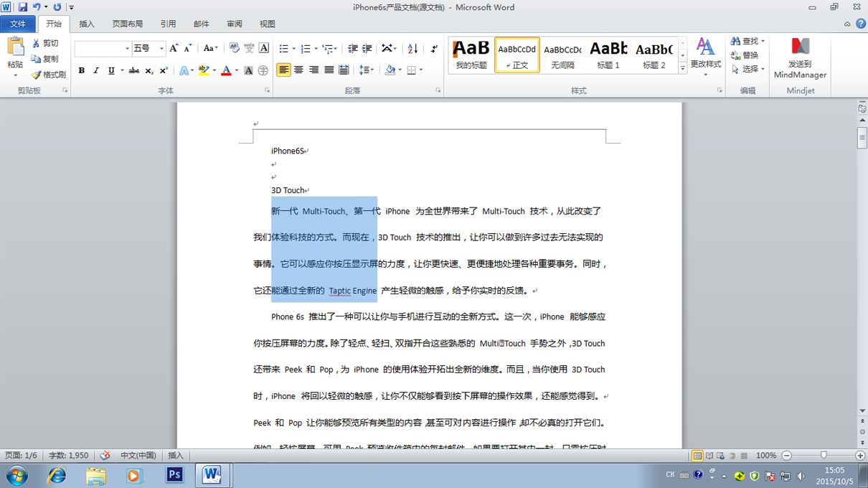Viewport: 868px width, 488px height.
Task: Click the Grow Font icon
Action: click(x=174, y=48)
